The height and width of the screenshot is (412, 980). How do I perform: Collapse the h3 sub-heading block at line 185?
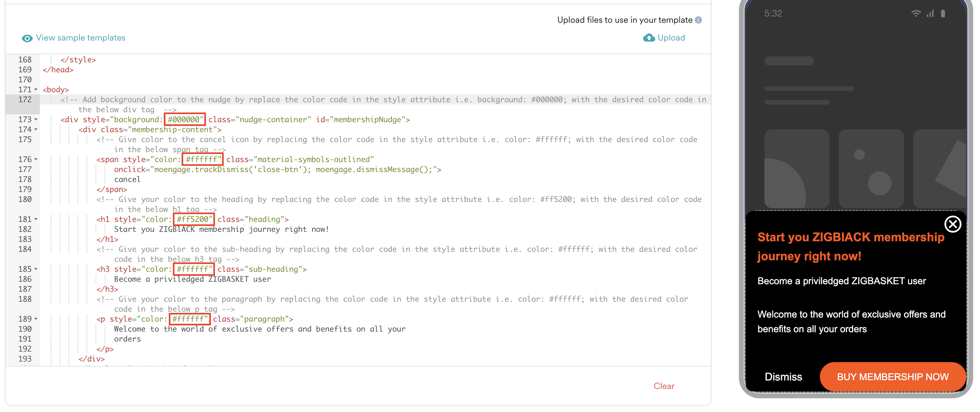pos(36,269)
